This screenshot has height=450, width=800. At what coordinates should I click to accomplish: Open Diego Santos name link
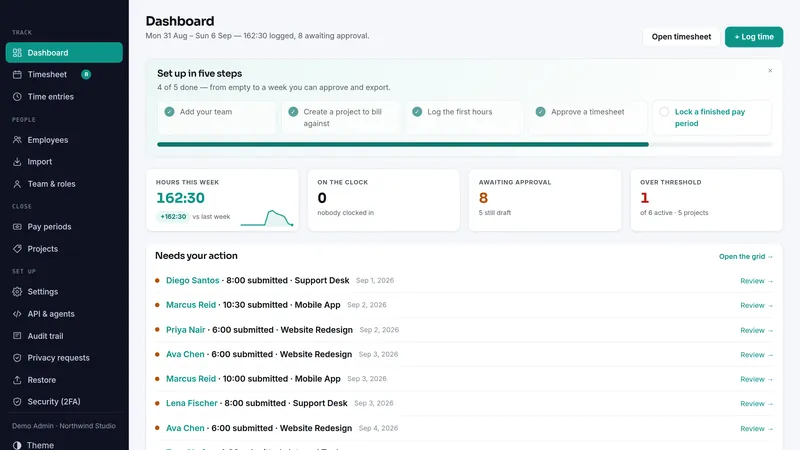coord(192,280)
